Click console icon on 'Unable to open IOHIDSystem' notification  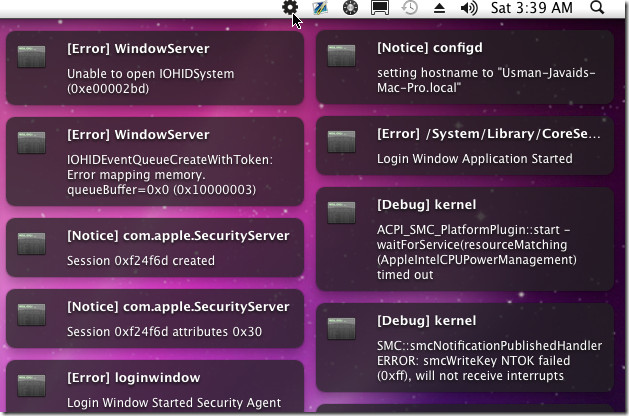[x=32, y=57]
